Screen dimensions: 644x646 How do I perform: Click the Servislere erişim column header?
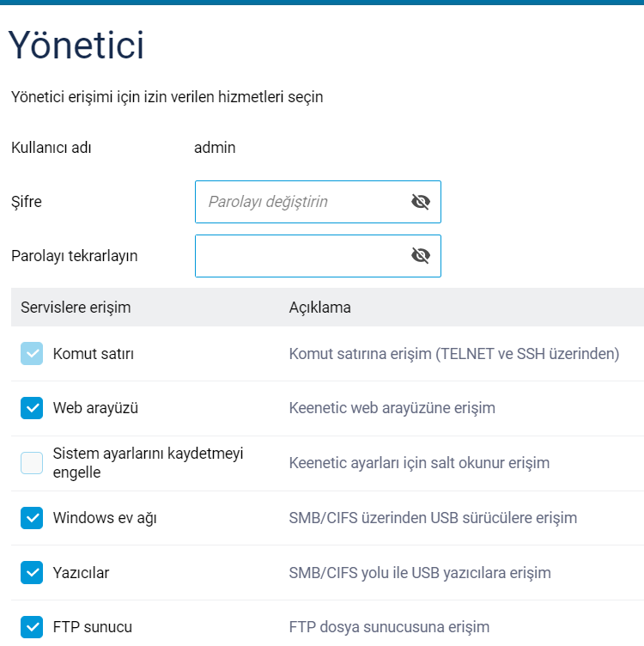[x=76, y=308]
